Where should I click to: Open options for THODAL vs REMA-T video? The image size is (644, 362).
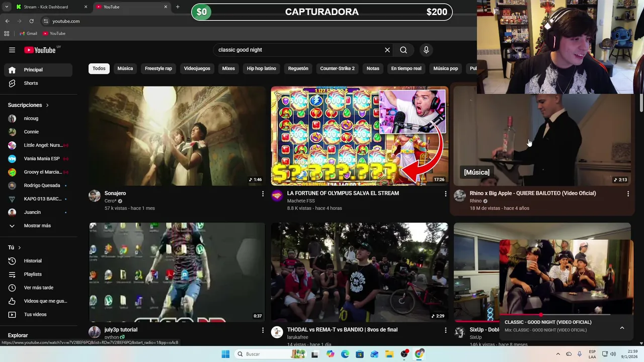(445, 330)
